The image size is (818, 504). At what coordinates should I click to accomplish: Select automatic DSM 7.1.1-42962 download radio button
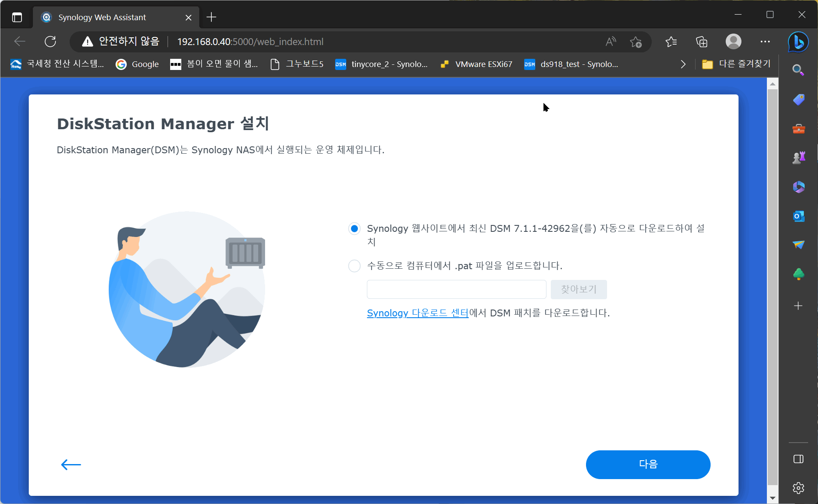pyautogui.click(x=354, y=229)
